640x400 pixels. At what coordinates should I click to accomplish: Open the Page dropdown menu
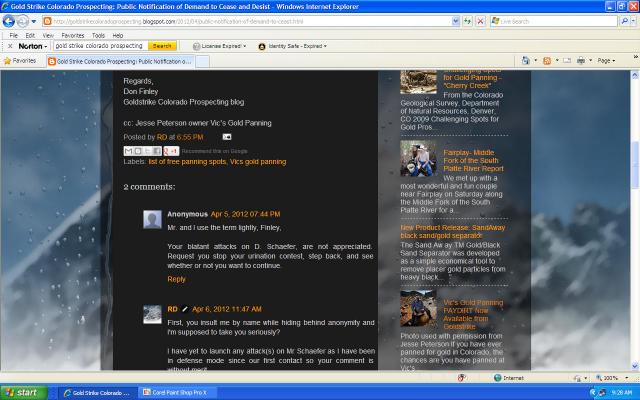(x=606, y=61)
